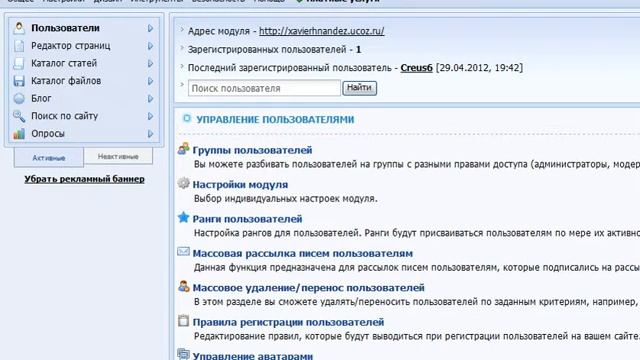The width and height of the screenshot is (640, 360).
Task: Open the Управление аватарами link
Action: (253, 356)
